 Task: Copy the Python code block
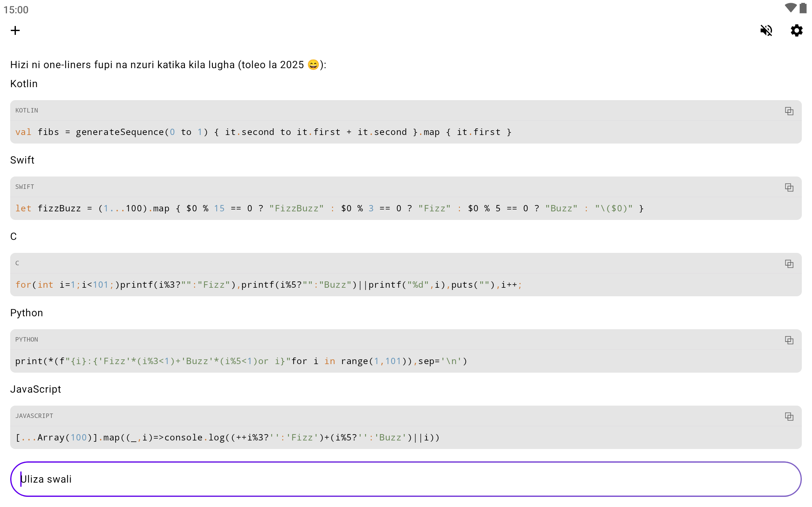click(789, 340)
